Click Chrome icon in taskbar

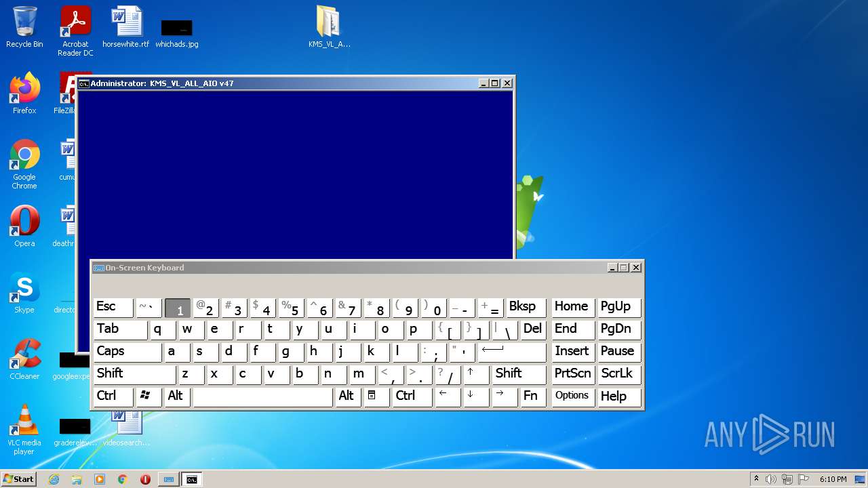[123, 479]
